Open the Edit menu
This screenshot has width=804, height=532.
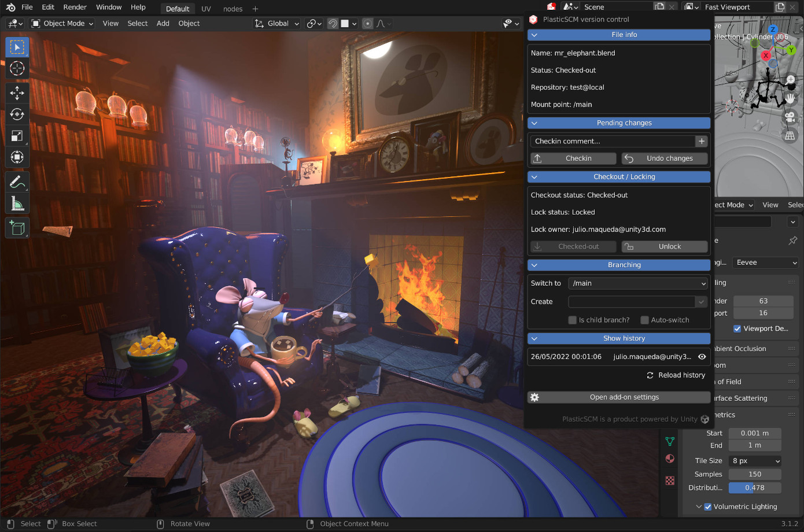(48, 7)
